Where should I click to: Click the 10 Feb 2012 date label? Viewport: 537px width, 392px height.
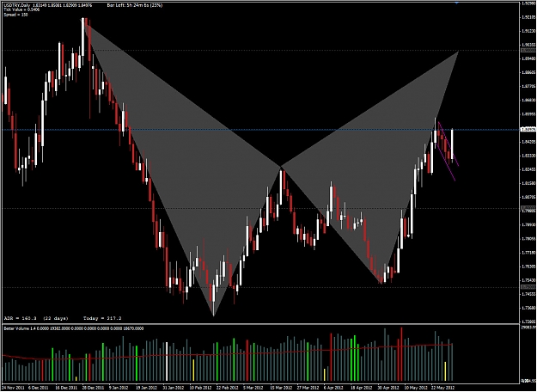[x=199, y=387]
